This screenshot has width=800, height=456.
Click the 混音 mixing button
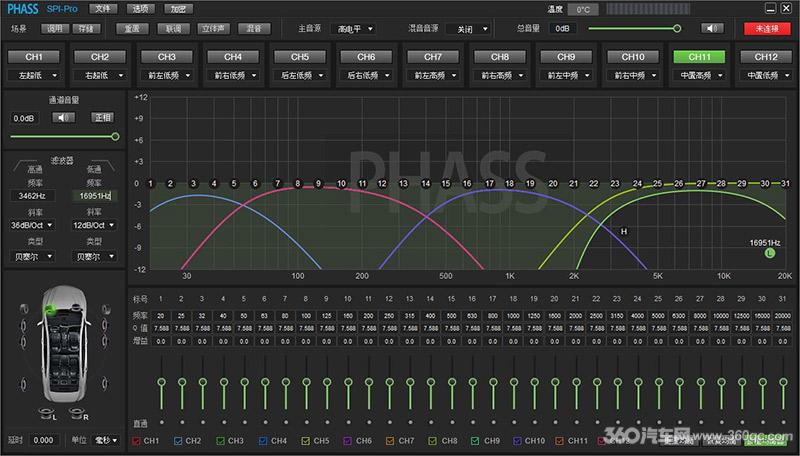pyautogui.click(x=254, y=29)
